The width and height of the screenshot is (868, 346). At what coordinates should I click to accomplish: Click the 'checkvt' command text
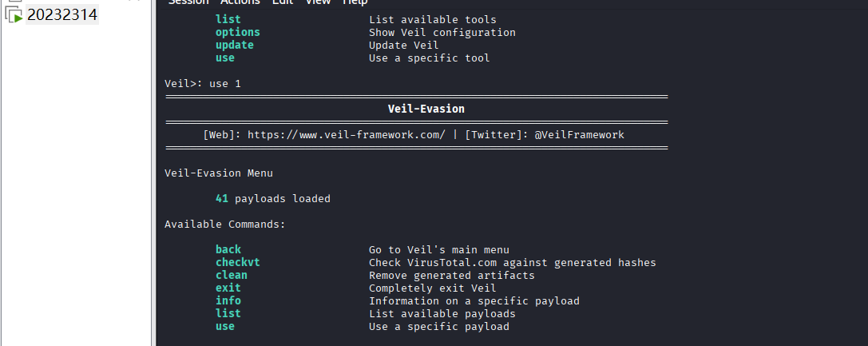point(237,262)
